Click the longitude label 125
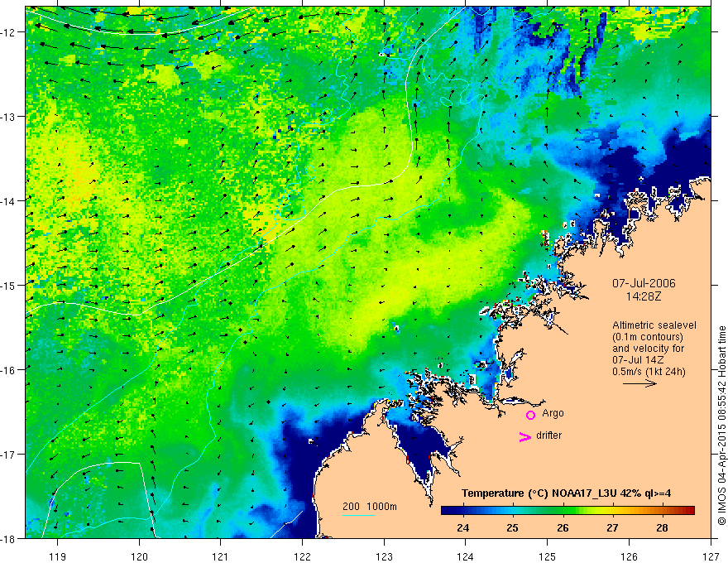The width and height of the screenshot is (728, 563). [548, 556]
